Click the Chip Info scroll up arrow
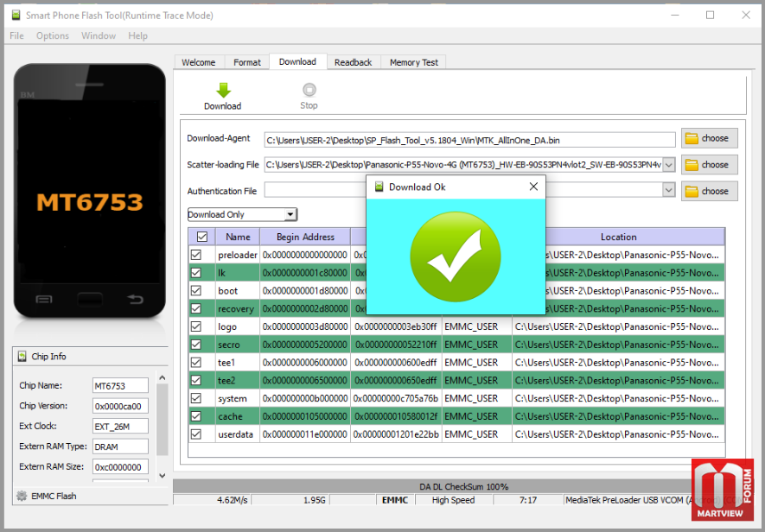The width and height of the screenshot is (765, 532). 163,378
